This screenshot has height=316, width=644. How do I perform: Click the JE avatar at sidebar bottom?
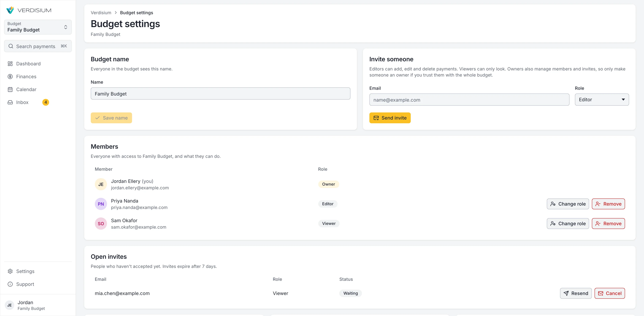pyautogui.click(x=9, y=305)
